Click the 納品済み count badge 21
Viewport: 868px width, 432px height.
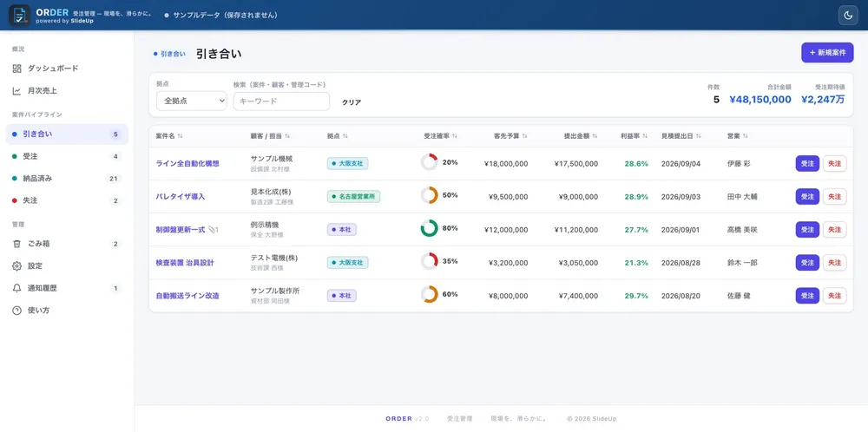pyautogui.click(x=113, y=179)
